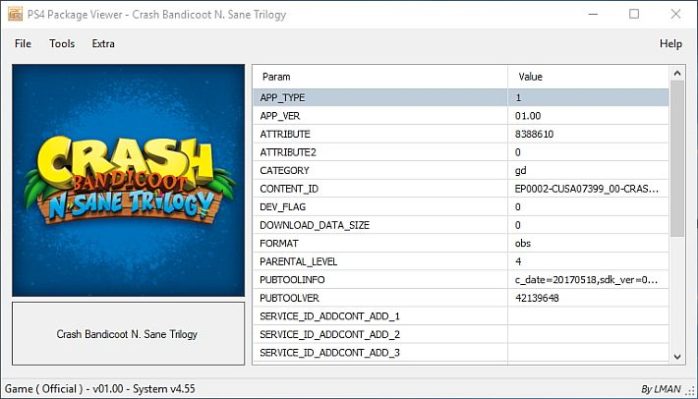Click the Crash Bandicoot N. Sane Trilogy title box
This screenshot has height=399, width=698.
(x=128, y=334)
